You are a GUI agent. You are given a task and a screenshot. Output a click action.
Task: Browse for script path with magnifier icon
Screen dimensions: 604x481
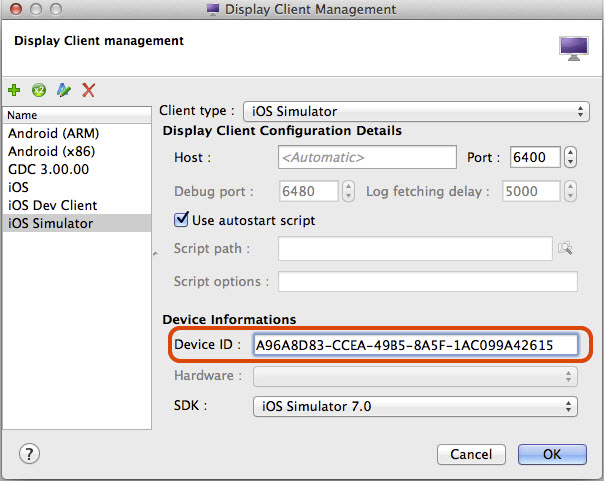point(566,248)
